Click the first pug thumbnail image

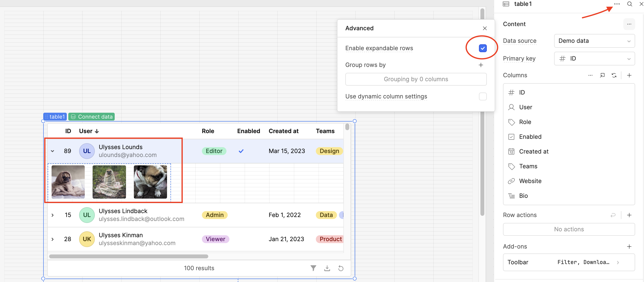tap(68, 182)
